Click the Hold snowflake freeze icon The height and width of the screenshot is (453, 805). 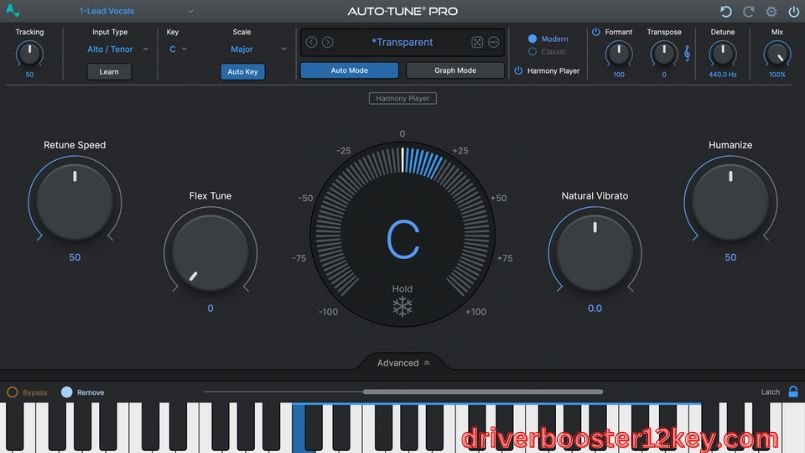point(402,307)
